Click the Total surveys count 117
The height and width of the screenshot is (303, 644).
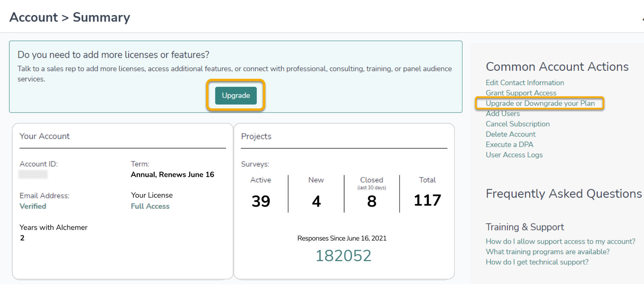pyautogui.click(x=427, y=200)
